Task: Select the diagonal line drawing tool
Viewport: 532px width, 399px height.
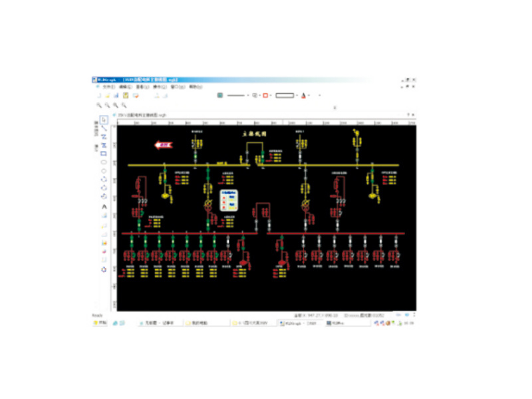Action: click(104, 128)
